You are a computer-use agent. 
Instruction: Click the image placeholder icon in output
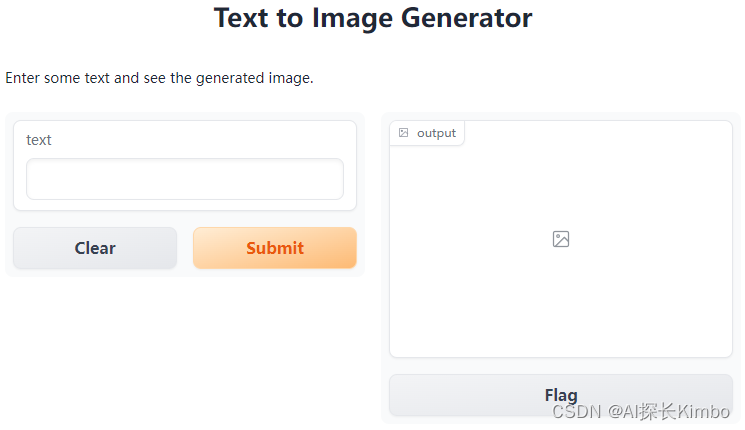pyautogui.click(x=561, y=239)
